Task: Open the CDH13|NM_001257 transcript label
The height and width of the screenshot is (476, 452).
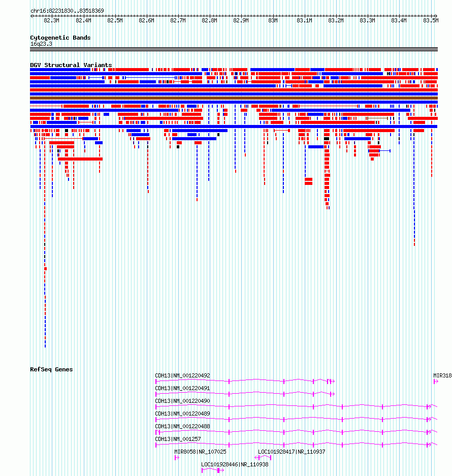Action: point(178,439)
